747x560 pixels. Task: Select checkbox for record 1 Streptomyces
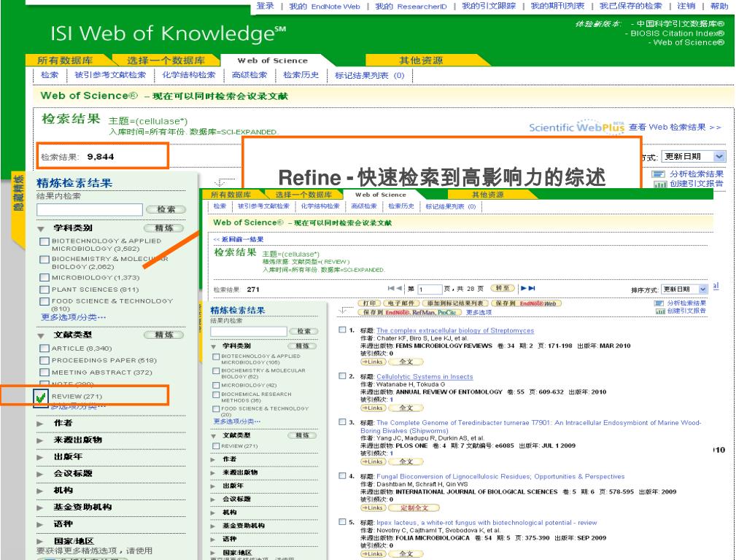point(342,330)
